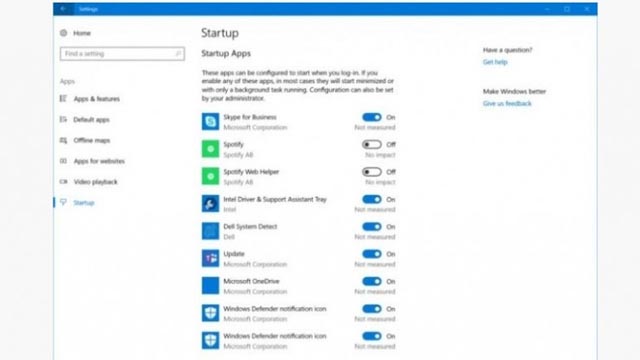Screen dimensions: 640x360
Task: Click the Apps for websites sidebar icon
Action: tap(63, 161)
